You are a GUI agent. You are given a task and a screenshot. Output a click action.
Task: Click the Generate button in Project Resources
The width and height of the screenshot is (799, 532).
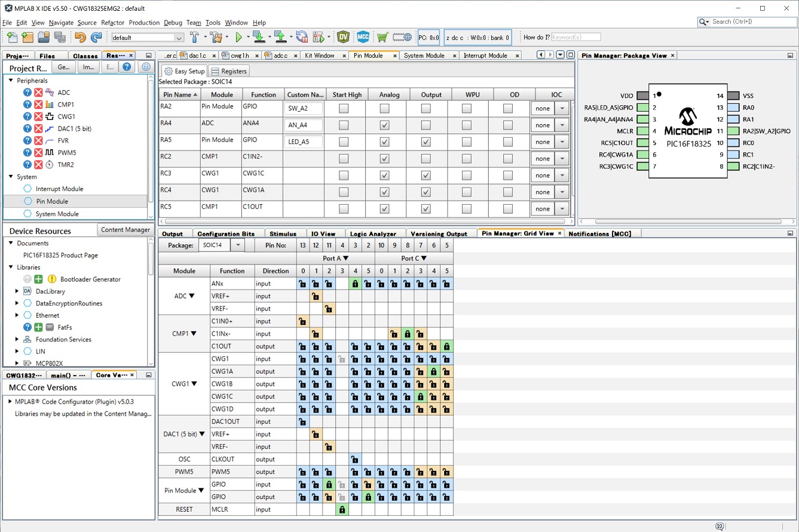pyautogui.click(x=63, y=67)
